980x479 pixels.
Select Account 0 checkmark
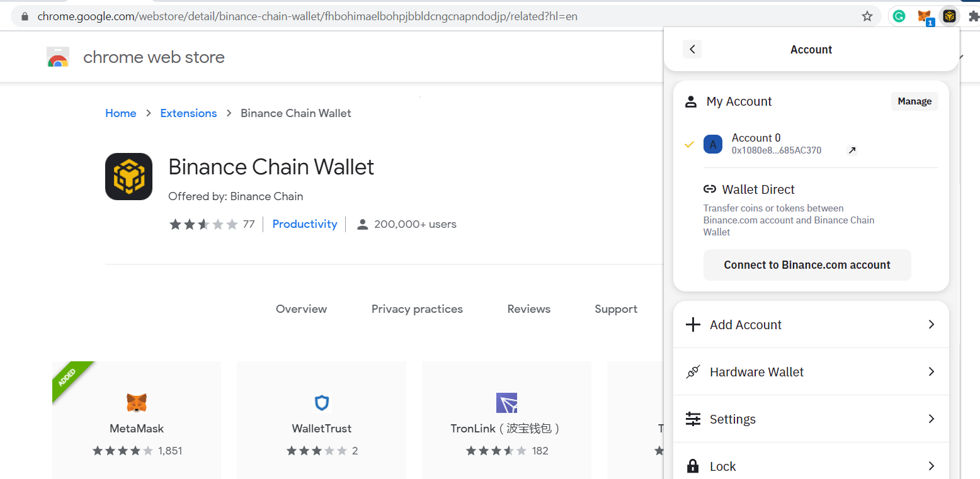[x=689, y=144]
